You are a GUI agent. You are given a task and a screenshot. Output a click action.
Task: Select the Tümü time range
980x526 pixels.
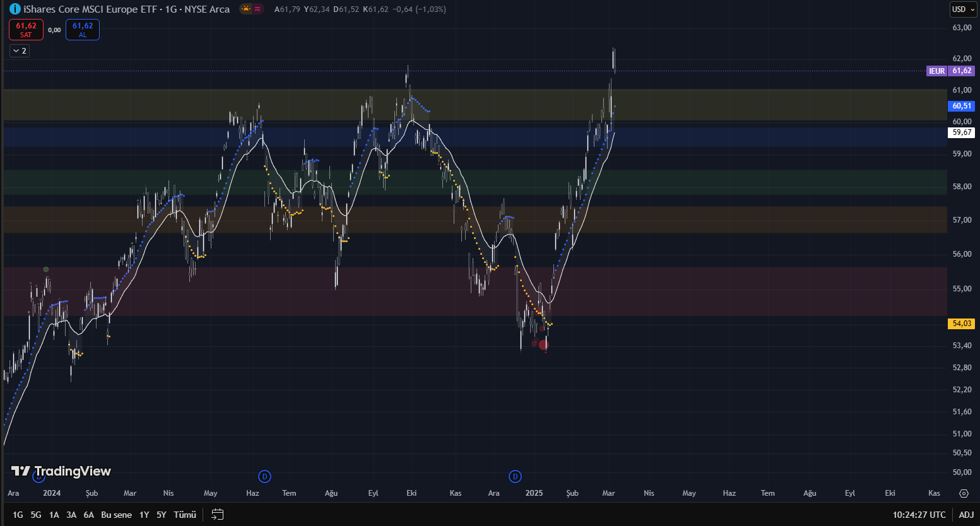(185, 515)
